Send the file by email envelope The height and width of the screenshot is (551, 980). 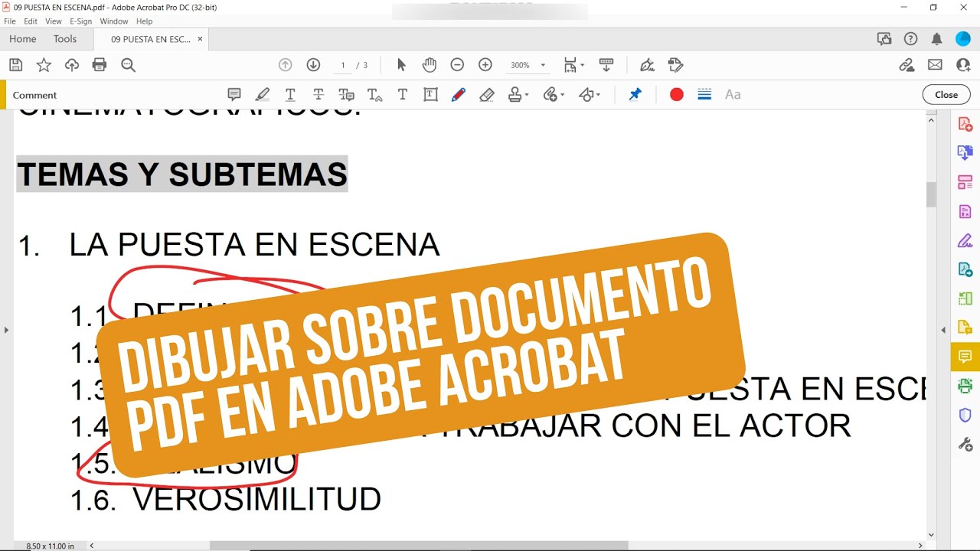935,65
